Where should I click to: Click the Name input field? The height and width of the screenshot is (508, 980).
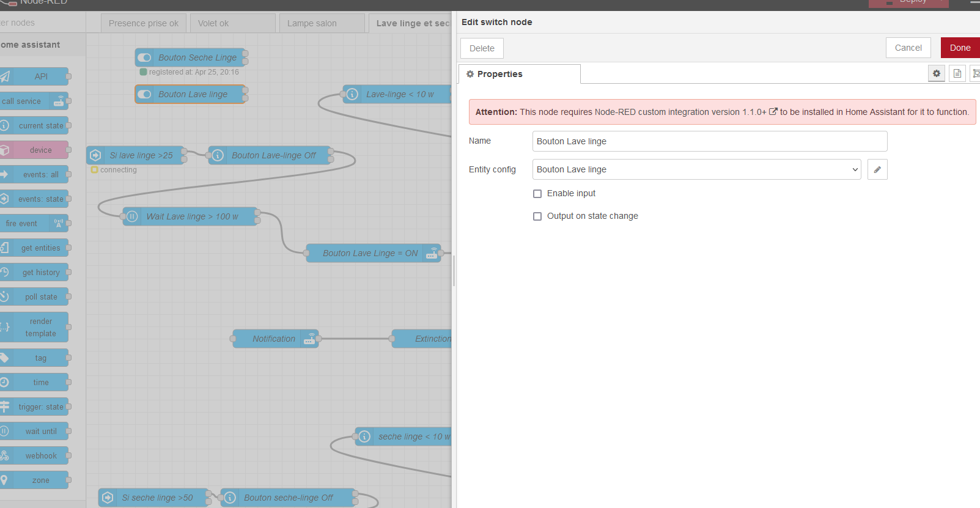(709, 141)
